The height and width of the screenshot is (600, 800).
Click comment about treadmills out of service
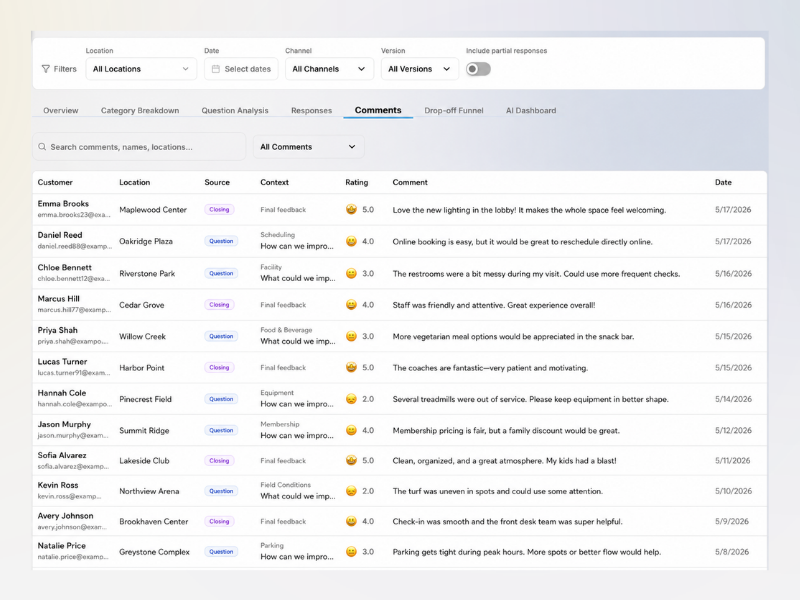(531, 399)
